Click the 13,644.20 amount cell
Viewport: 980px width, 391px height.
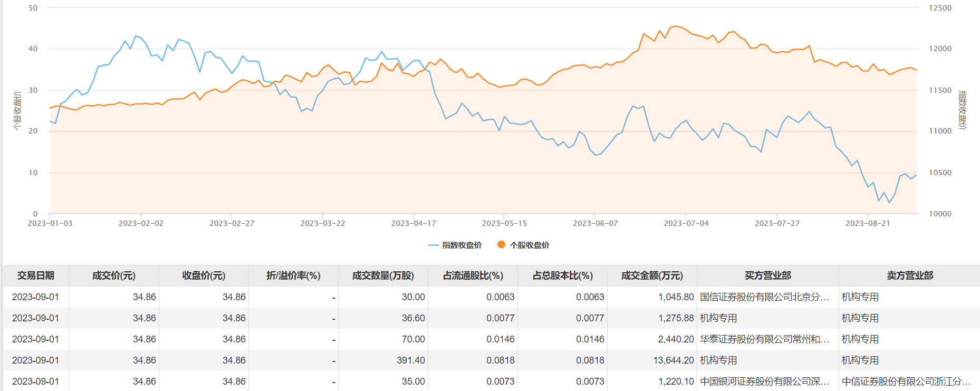coord(673,360)
